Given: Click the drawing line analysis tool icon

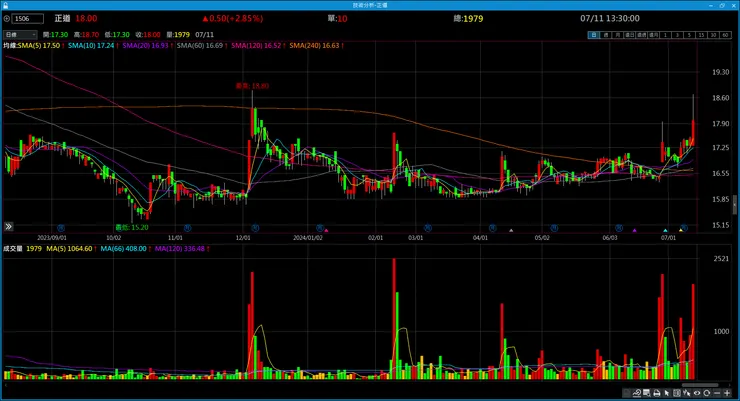Looking at the screenshot, I should tap(637, 393).
